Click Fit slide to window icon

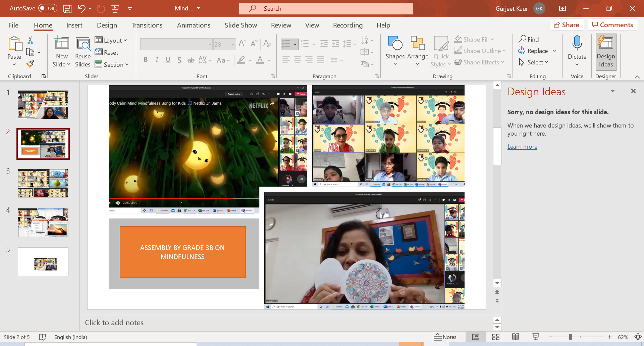point(638,337)
